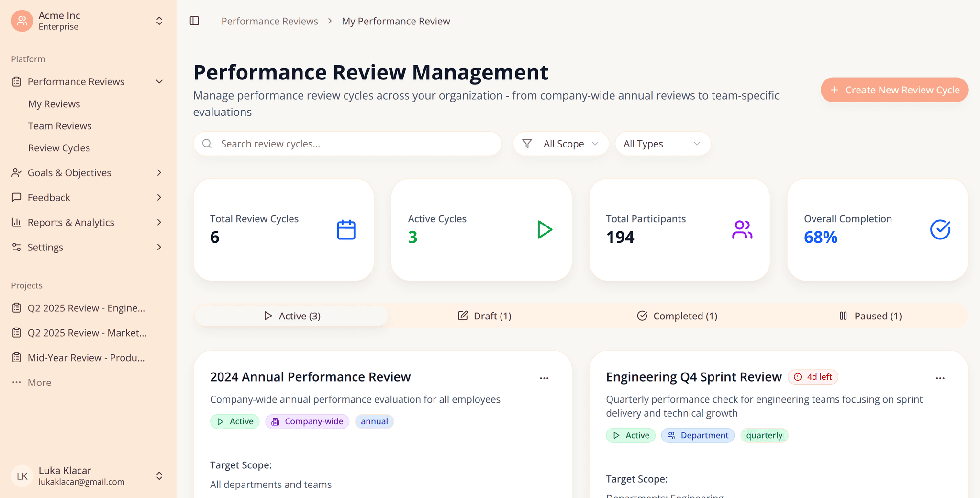Open Mid-Year Review - Product project
The image size is (980, 498).
point(86,358)
